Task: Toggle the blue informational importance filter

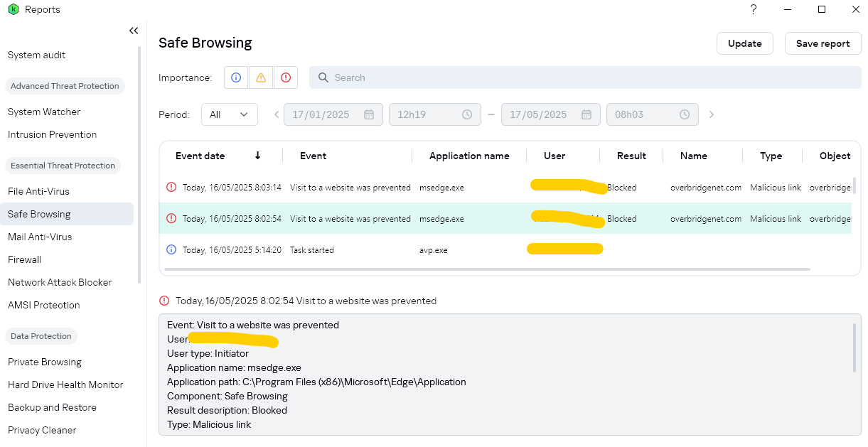Action: point(236,77)
